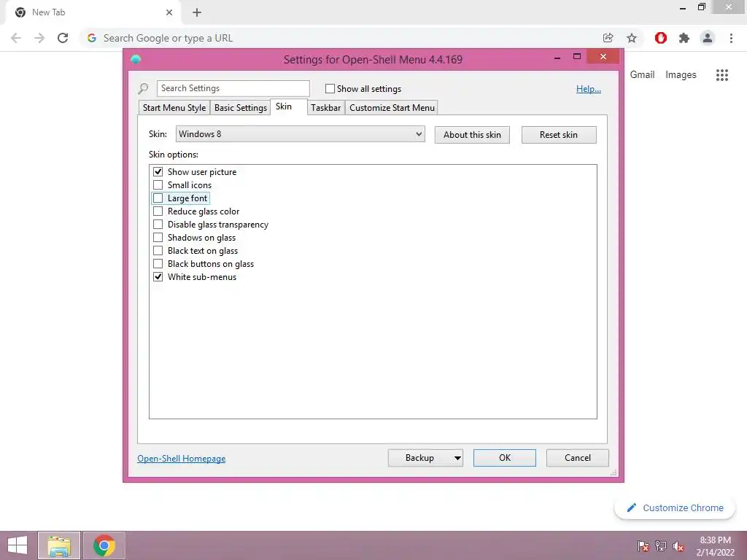Go to the Taskbar tab
The height and width of the screenshot is (560, 747).
tap(326, 108)
